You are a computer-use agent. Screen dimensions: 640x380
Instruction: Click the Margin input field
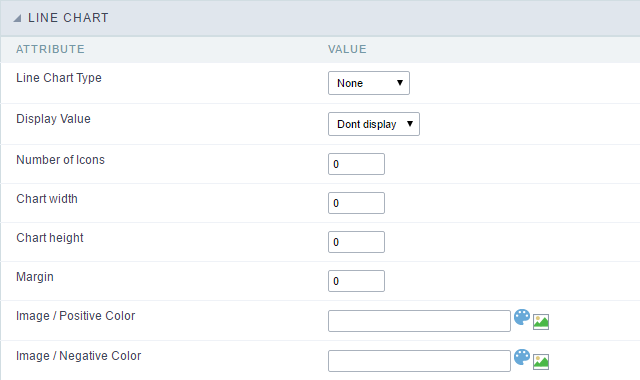pos(356,281)
